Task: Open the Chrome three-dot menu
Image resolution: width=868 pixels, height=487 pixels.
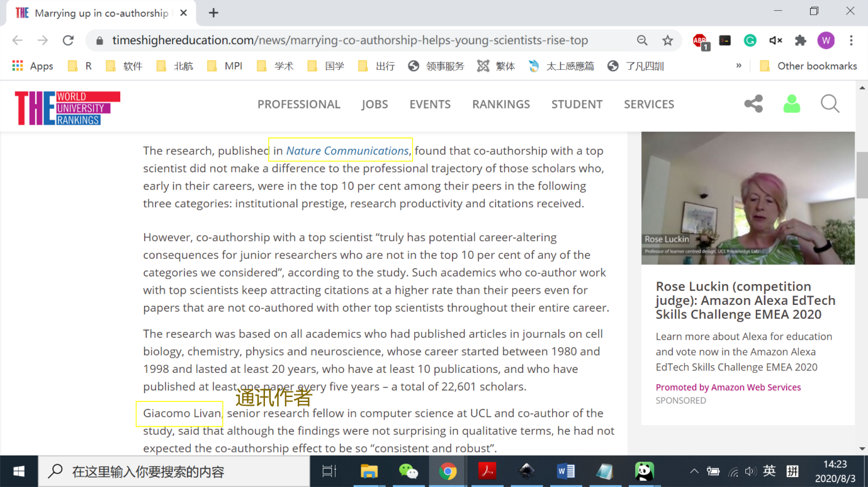Action: tap(851, 40)
